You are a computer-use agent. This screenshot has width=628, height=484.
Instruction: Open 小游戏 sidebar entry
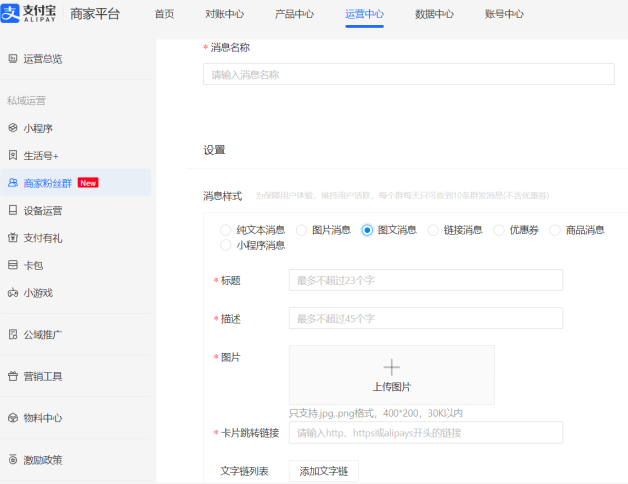tap(38, 293)
